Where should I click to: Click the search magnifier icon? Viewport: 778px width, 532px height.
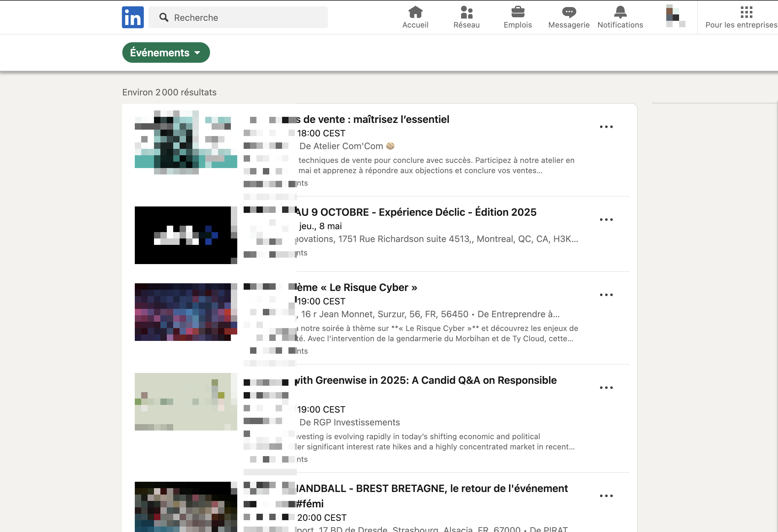tap(164, 17)
